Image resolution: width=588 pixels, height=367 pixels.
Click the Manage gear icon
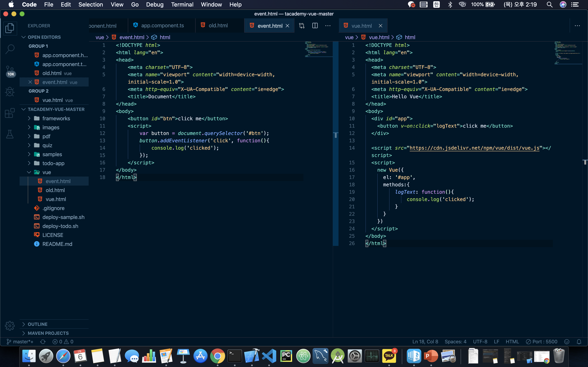point(10,325)
